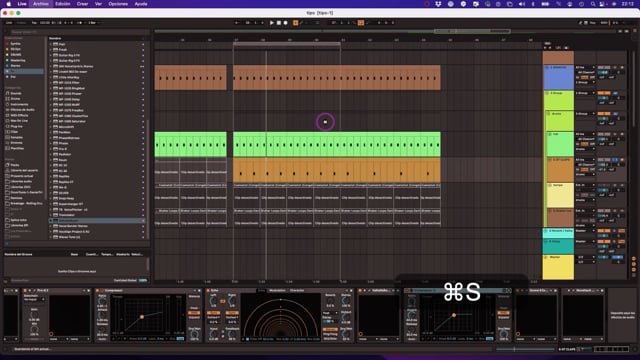Select the B Delay return track header
Screen dimensions: 640x360
[558, 247]
